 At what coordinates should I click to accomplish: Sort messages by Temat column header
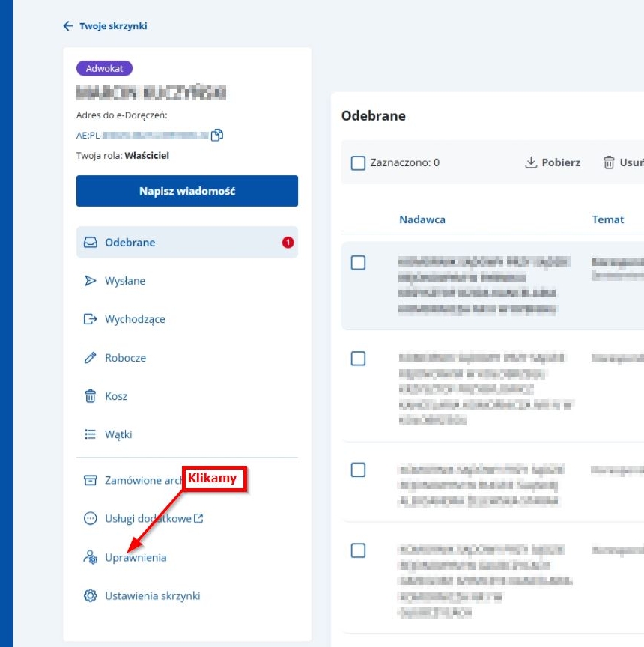tap(608, 219)
